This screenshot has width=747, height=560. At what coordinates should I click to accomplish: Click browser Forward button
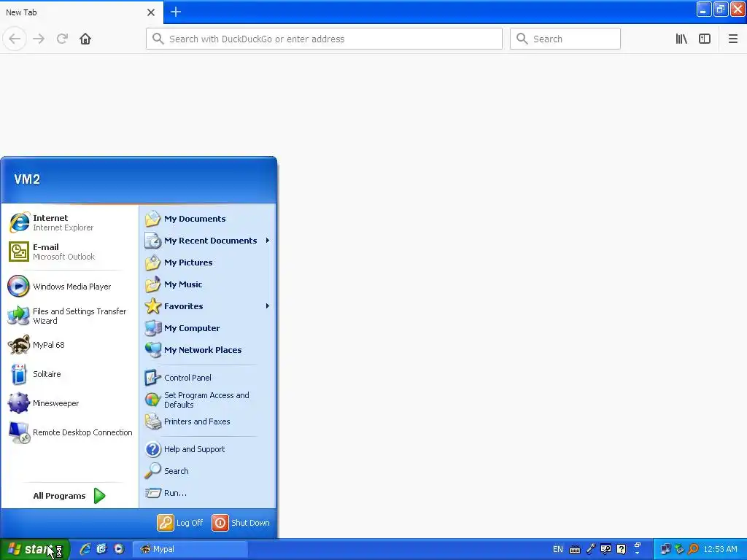pos(39,39)
